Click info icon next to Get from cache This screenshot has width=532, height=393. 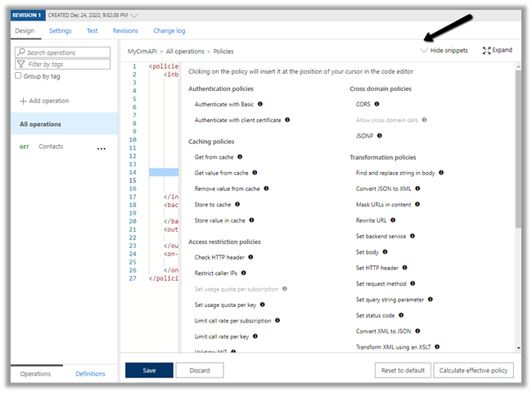(x=240, y=156)
